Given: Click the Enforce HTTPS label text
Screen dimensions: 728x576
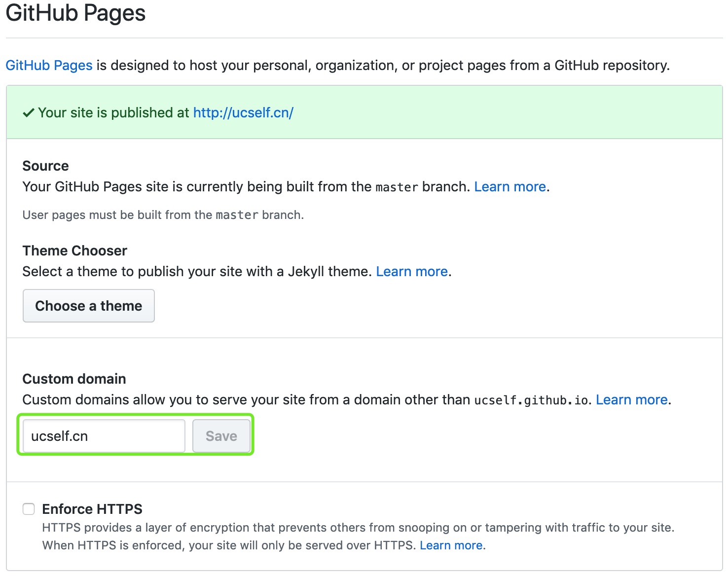Looking at the screenshot, I should click(92, 509).
